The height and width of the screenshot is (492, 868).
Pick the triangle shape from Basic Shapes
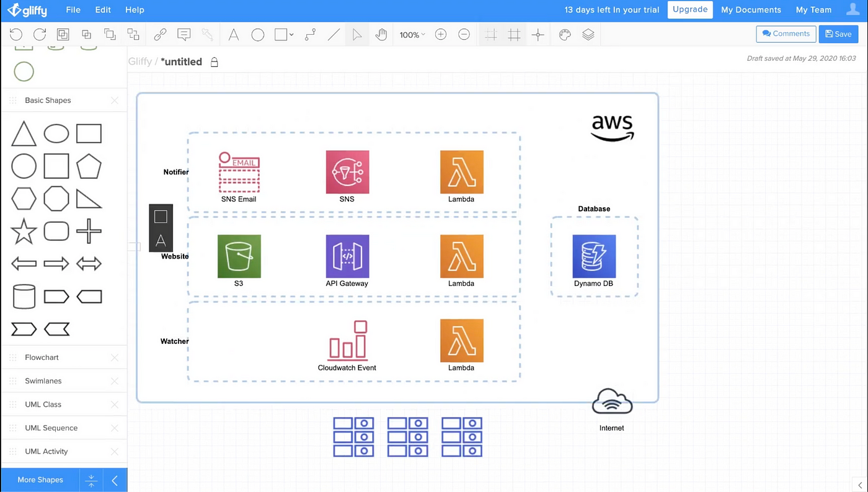click(x=24, y=133)
